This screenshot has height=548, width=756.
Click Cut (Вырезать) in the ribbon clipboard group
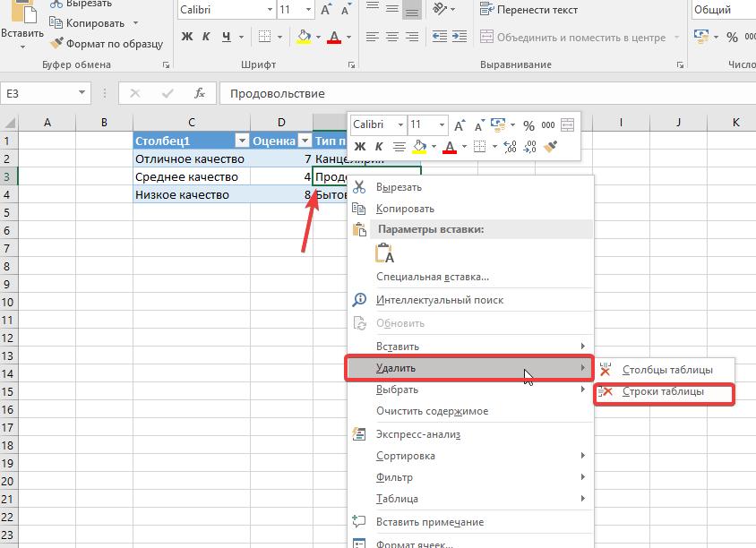pyautogui.click(x=81, y=4)
